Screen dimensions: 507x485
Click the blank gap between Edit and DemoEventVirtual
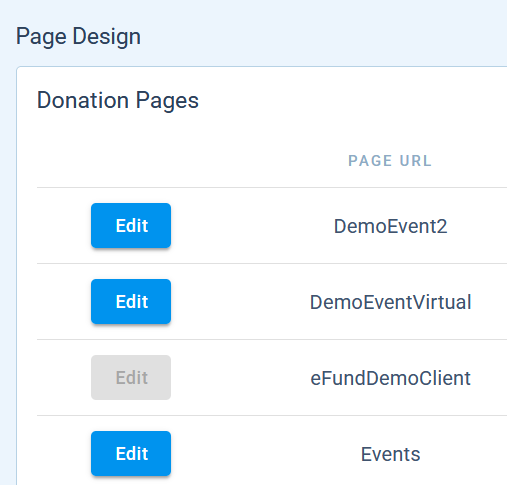tap(240, 302)
